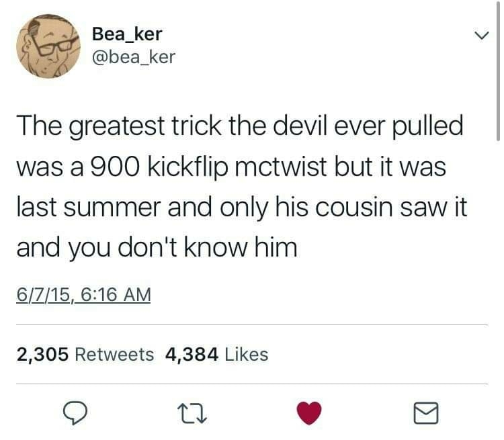Open the tweet options chevron menu

pos(482,35)
